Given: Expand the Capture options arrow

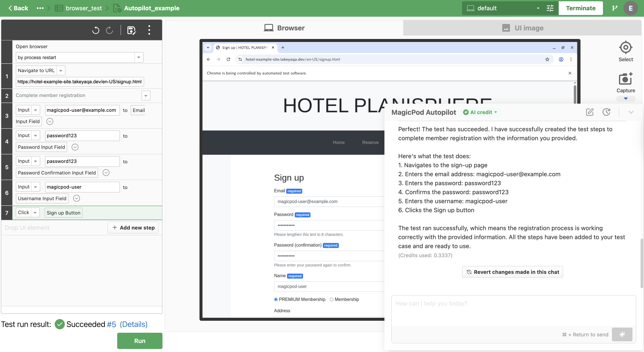Looking at the screenshot, I should point(625,99).
